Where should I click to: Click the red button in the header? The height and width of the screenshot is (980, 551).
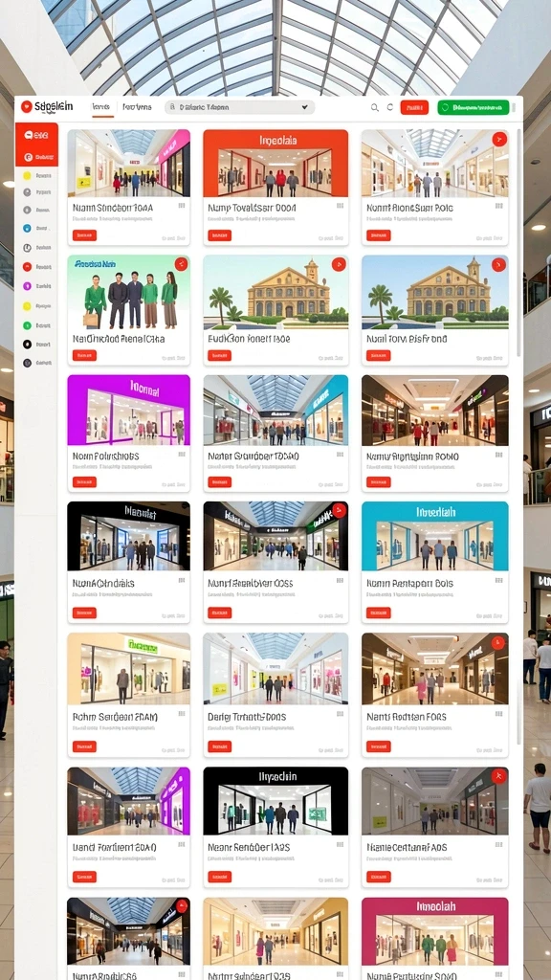coord(414,107)
